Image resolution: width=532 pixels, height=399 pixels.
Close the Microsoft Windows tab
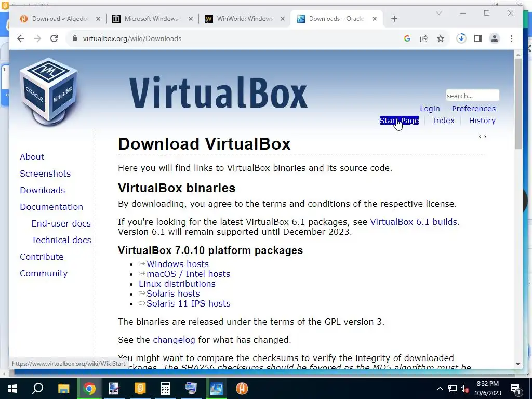point(191,19)
